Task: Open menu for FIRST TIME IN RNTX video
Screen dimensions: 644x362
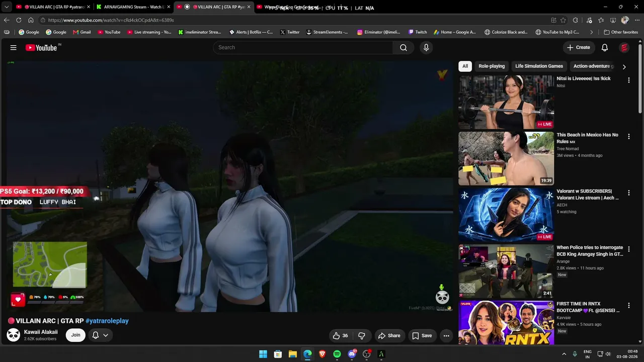Action: (x=628, y=305)
